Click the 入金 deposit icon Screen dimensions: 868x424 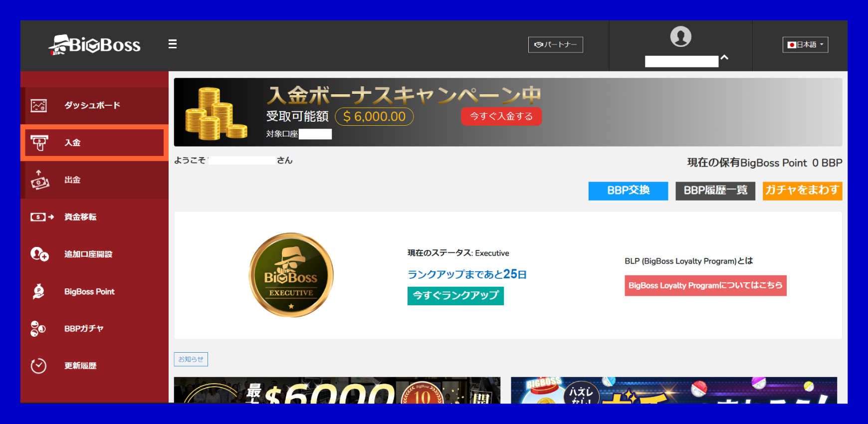click(x=39, y=143)
